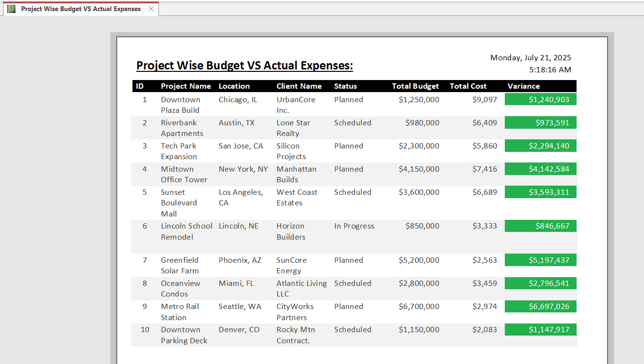The image size is (644, 364).
Task: Click the $980,000 total budget value
Action: (x=422, y=123)
